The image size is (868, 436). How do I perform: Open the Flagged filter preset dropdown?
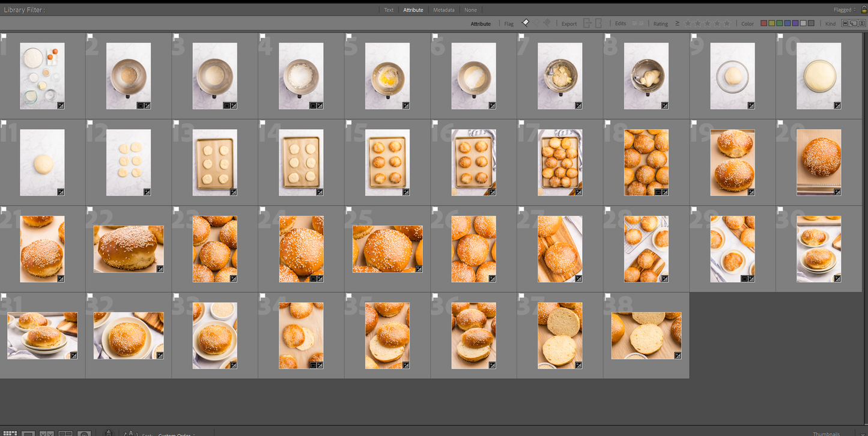coord(844,10)
